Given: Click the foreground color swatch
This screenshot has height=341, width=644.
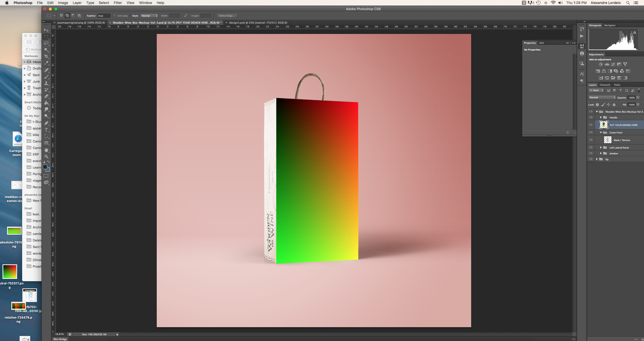Looking at the screenshot, I should 45,167.
